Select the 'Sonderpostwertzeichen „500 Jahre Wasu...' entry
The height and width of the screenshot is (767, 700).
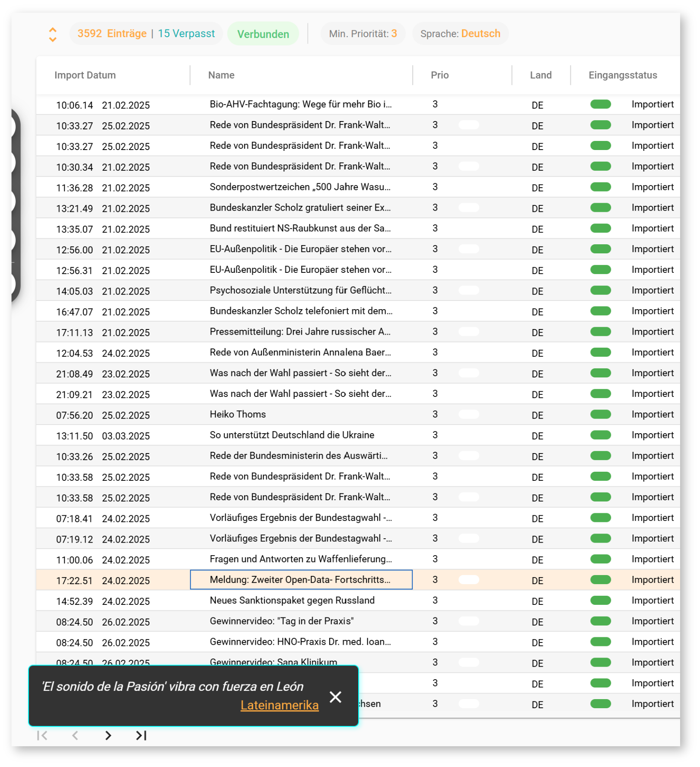click(300, 187)
